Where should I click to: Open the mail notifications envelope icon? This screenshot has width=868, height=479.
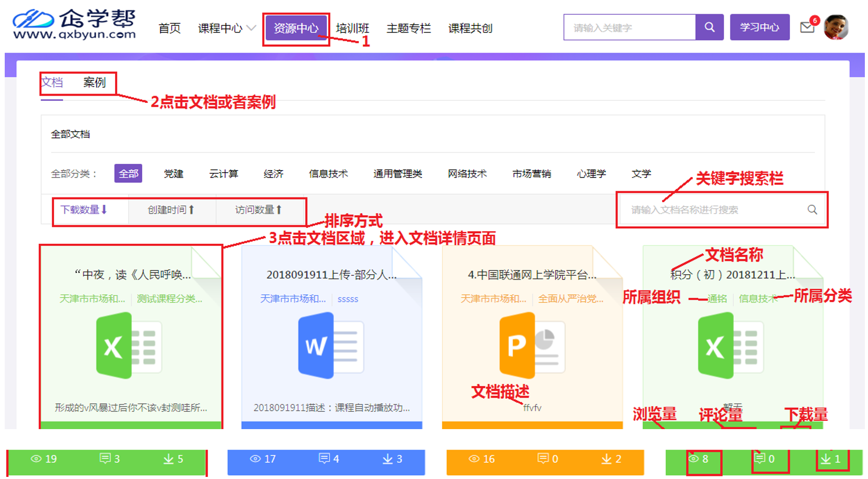(x=807, y=27)
